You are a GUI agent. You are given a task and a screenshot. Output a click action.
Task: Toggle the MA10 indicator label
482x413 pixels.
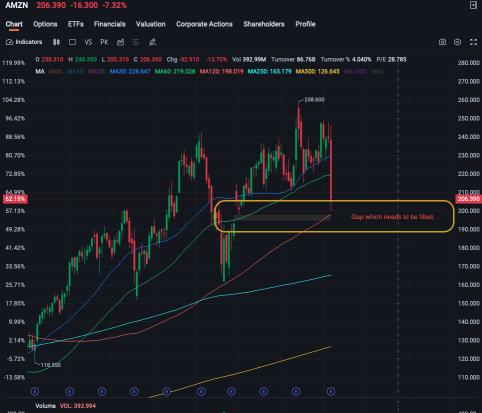(75, 71)
